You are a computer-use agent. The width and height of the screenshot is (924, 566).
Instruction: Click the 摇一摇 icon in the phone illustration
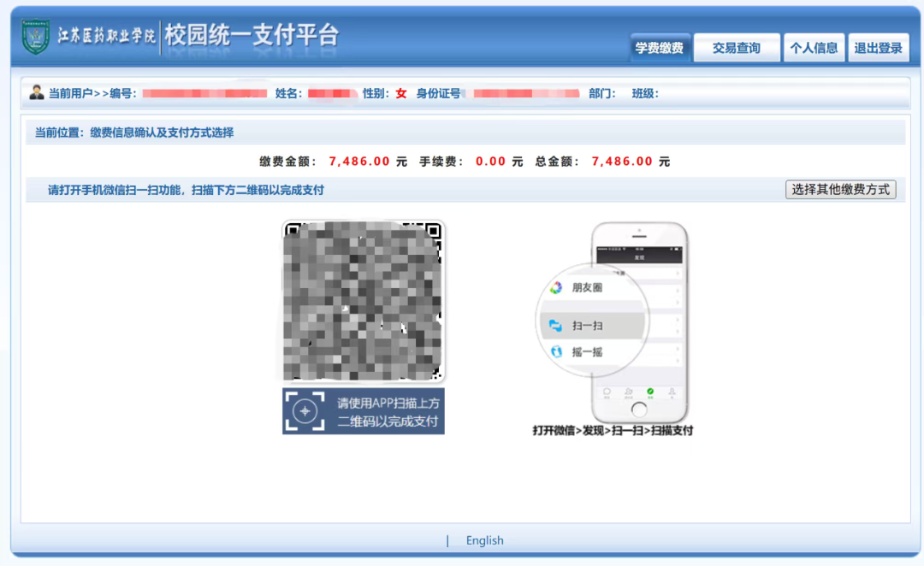pyautogui.click(x=556, y=351)
